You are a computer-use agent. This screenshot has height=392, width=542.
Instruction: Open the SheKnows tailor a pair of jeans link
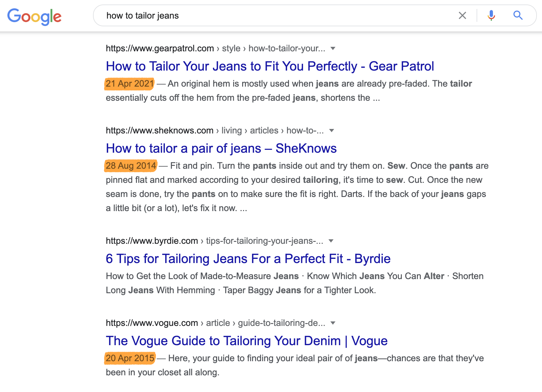(x=221, y=149)
